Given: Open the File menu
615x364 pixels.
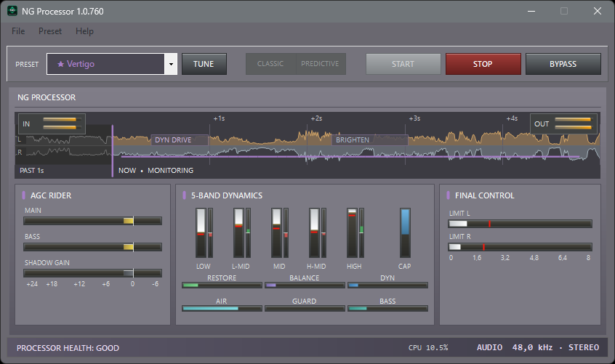Looking at the screenshot, I should point(18,31).
